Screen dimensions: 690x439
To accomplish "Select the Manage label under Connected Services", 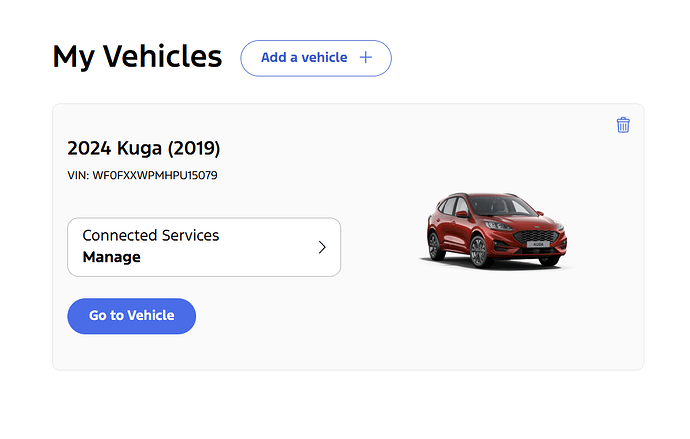I will pyautogui.click(x=111, y=257).
